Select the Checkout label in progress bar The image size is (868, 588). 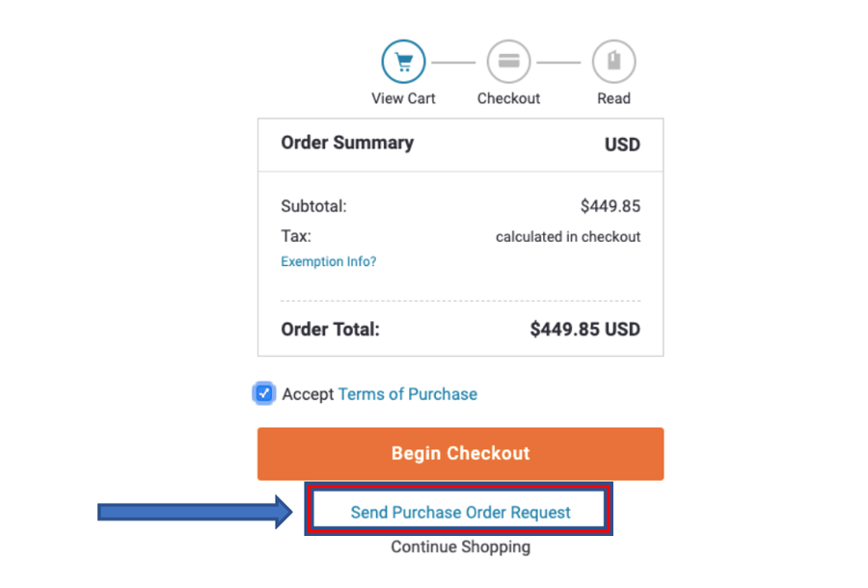pos(508,97)
